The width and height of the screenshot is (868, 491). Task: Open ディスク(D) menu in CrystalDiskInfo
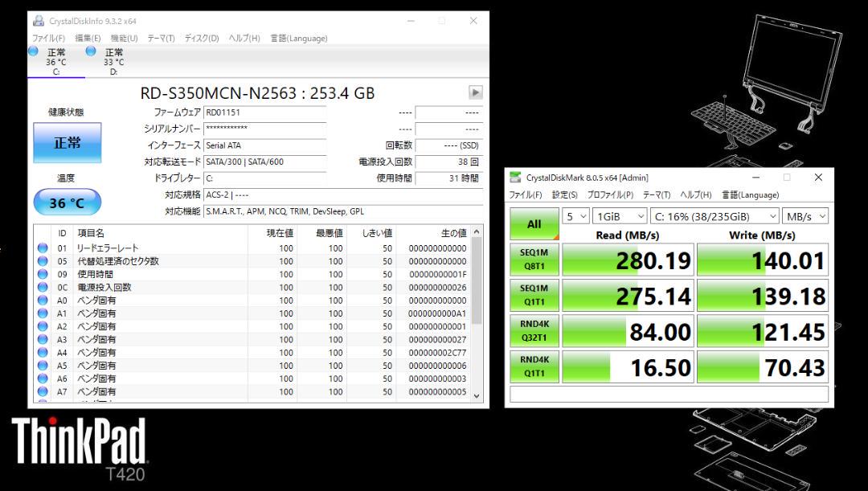tap(202, 39)
